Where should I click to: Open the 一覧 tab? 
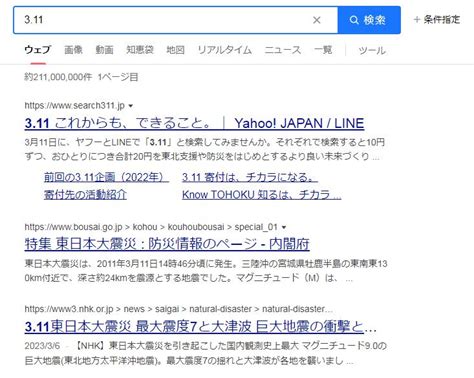click(323, 50)
